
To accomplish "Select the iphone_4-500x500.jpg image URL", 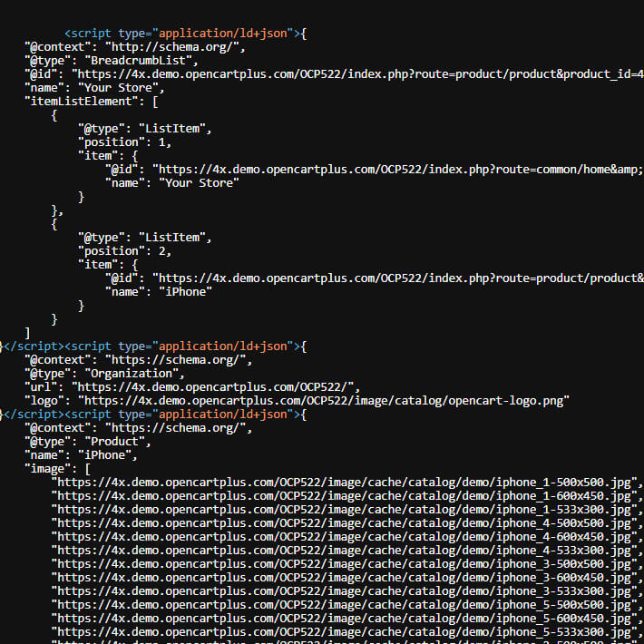I will pos(347,522).
